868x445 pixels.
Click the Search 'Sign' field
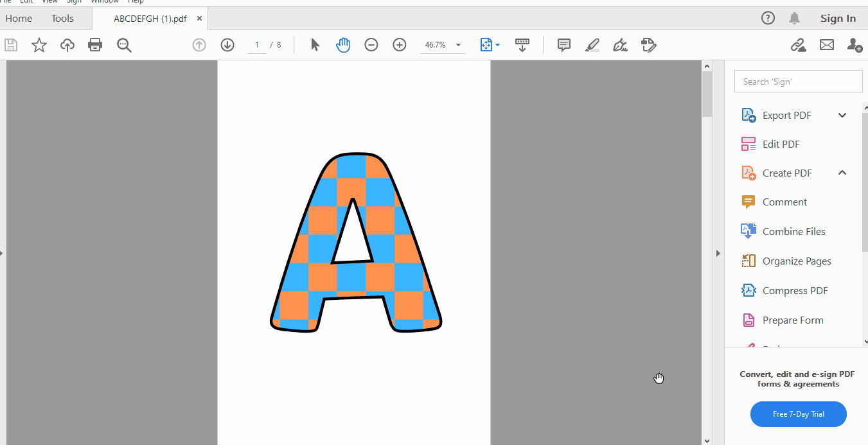click(798, 82)
